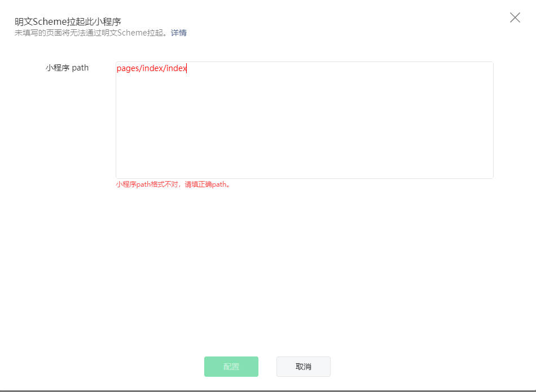536x392 pixels.
Task: Click the red path format error message
Action: click(x=173, y=184)
